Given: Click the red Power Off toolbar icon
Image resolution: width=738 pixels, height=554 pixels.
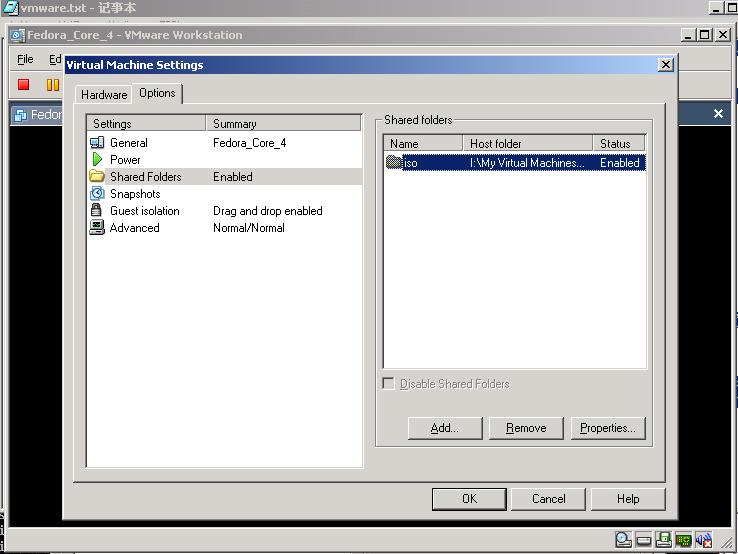Looking at the screenshot, I should point(23,85).
